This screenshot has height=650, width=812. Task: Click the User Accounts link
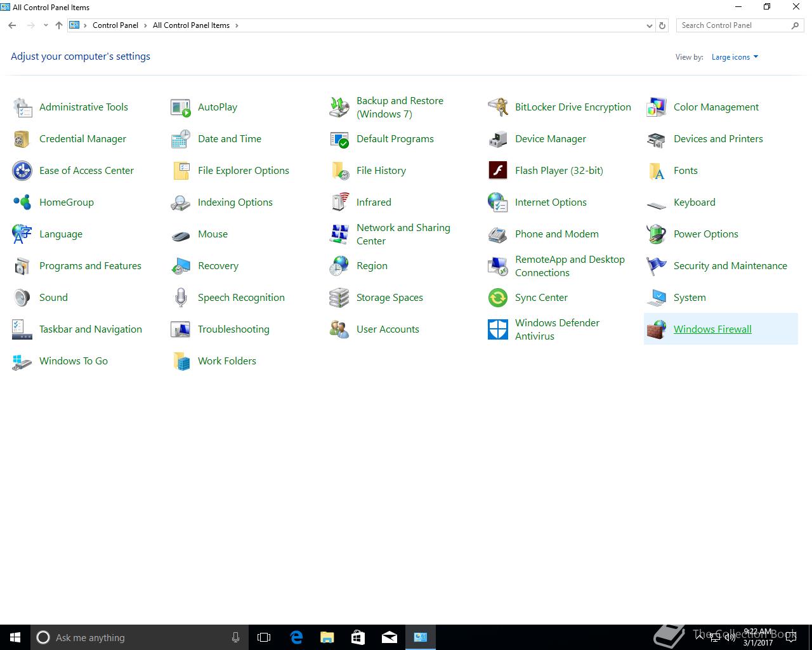(x=388, y=329)
